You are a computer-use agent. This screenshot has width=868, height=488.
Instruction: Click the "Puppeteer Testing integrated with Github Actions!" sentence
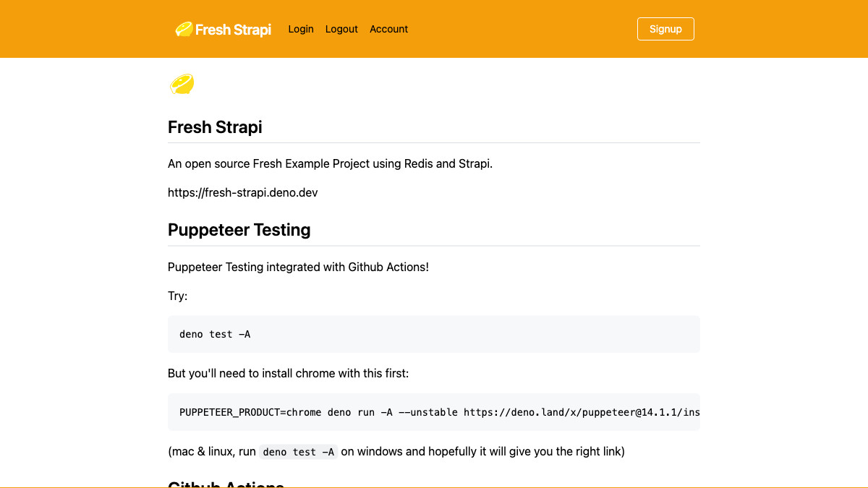point(298,267)
